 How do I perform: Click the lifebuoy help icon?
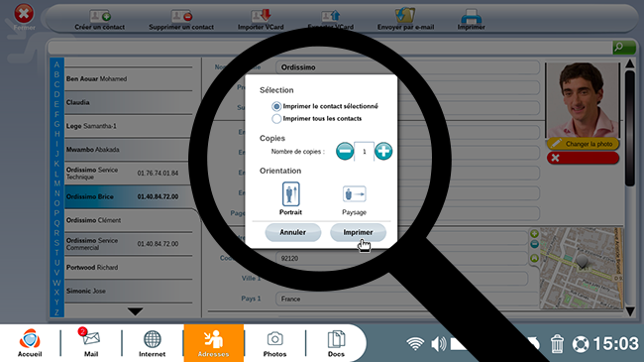[x=581, y=344]
